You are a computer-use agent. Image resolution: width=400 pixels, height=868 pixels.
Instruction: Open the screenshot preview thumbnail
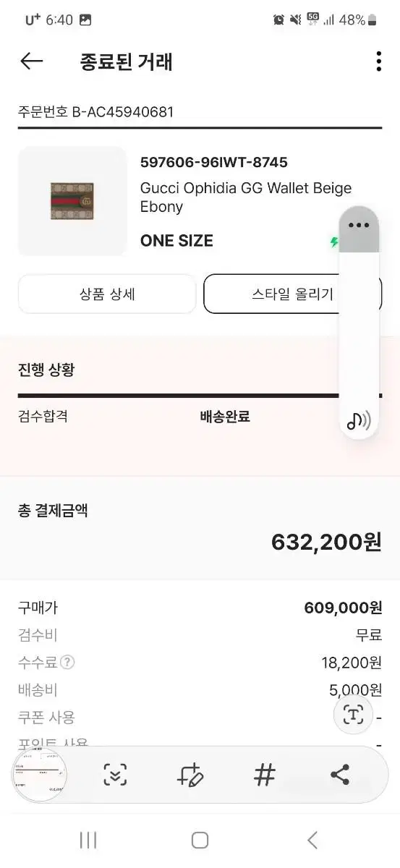click(41, 775)
